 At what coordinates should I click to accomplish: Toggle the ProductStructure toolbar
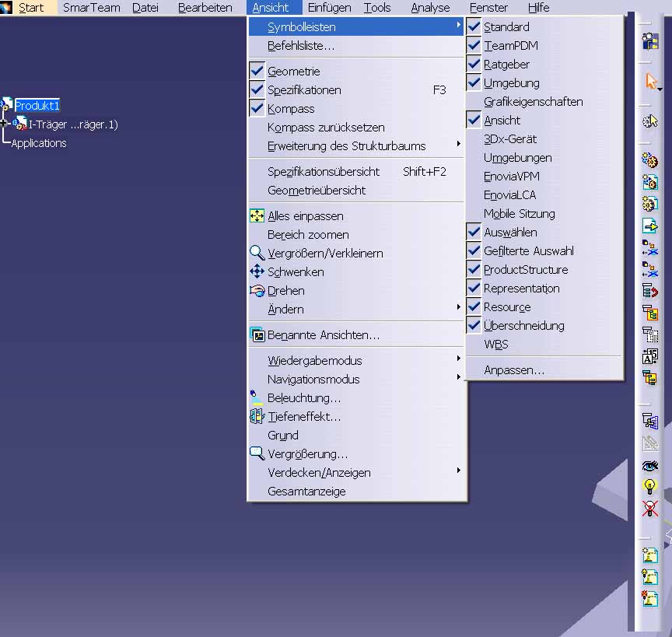(544, 270)
